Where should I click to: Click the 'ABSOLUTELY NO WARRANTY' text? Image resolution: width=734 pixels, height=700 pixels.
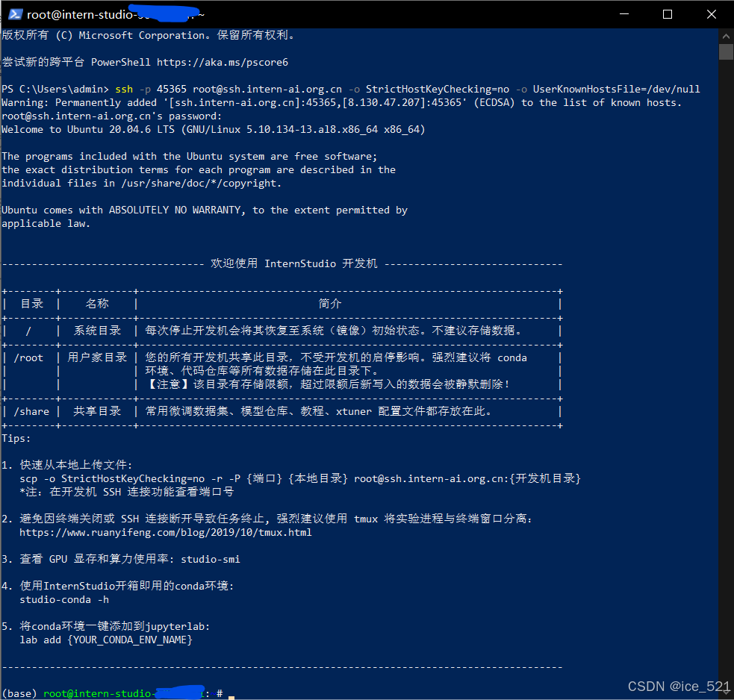pos(175,210)
